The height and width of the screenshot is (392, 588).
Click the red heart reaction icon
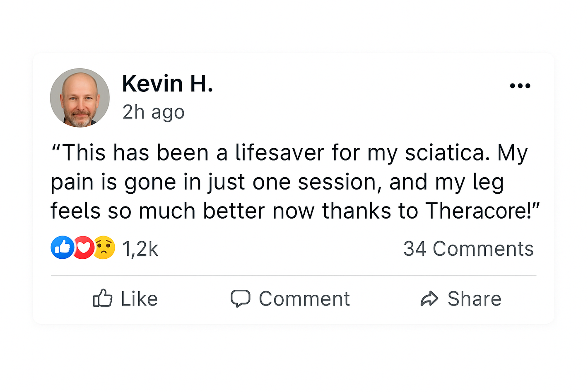tap(84, 248)
